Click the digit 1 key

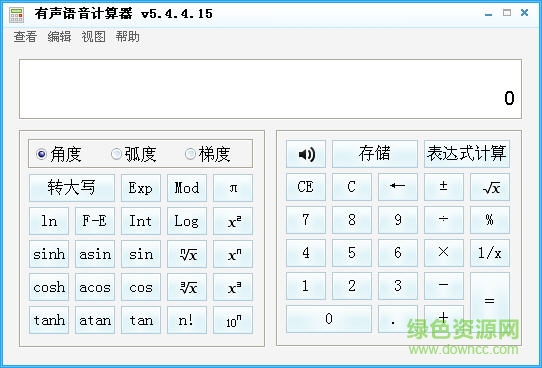pos(306,286)
